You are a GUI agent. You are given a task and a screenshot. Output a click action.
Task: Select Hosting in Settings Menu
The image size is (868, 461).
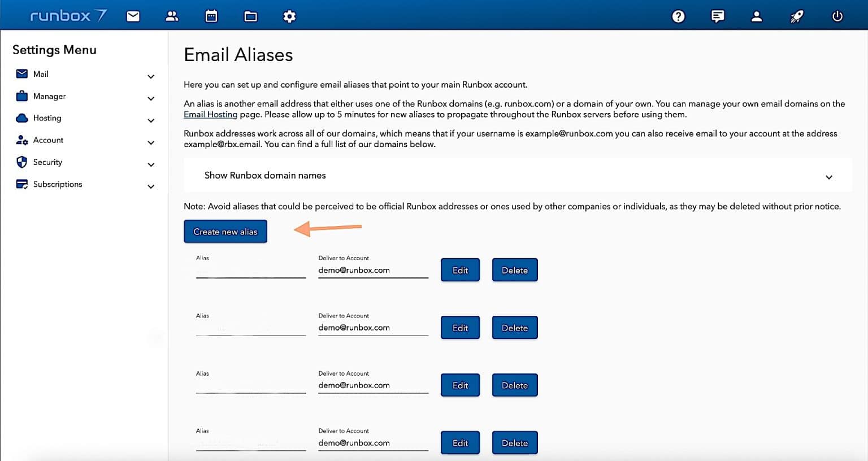pos(47,118)
